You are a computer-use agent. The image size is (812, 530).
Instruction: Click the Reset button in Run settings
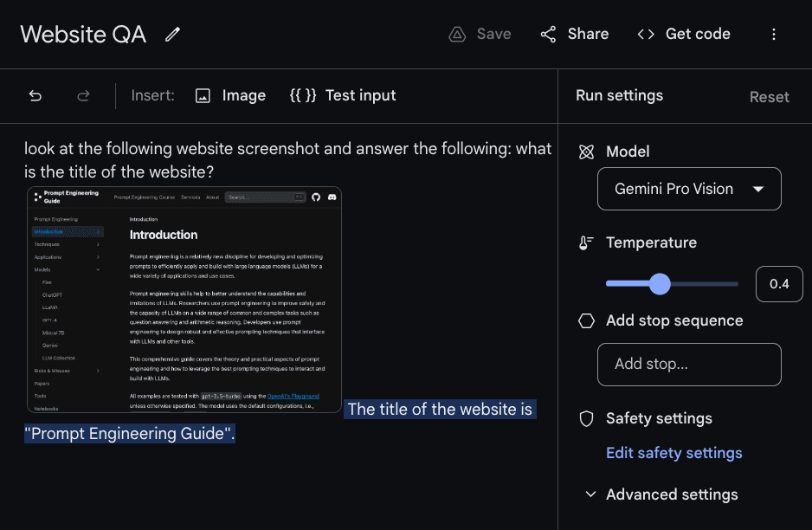tap(769, 97)
